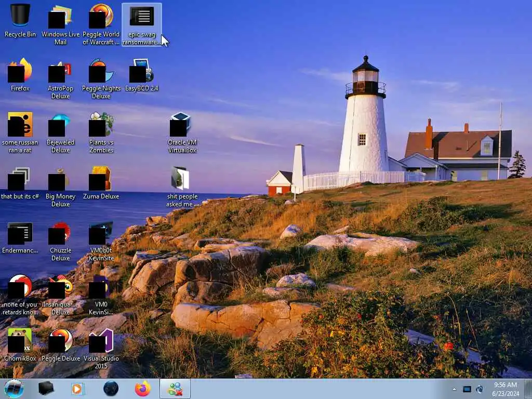Select Zuma Deluxe desktop icon

coord(101,182)
